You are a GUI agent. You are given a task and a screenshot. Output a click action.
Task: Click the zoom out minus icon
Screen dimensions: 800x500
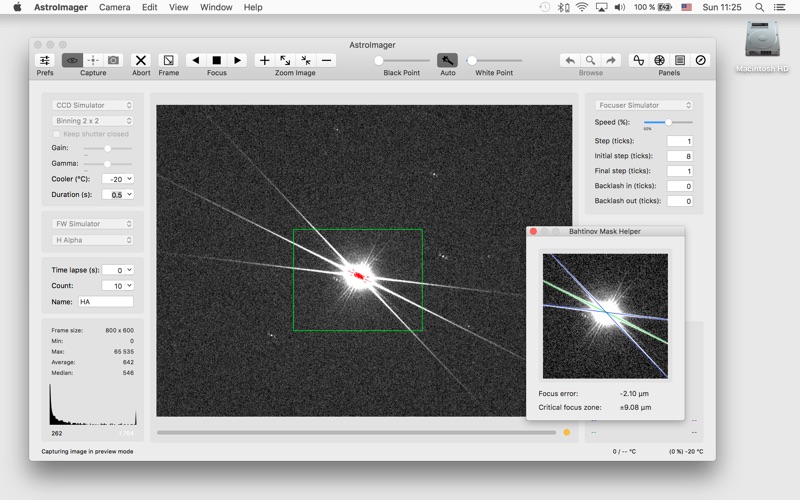click(326, 61)
